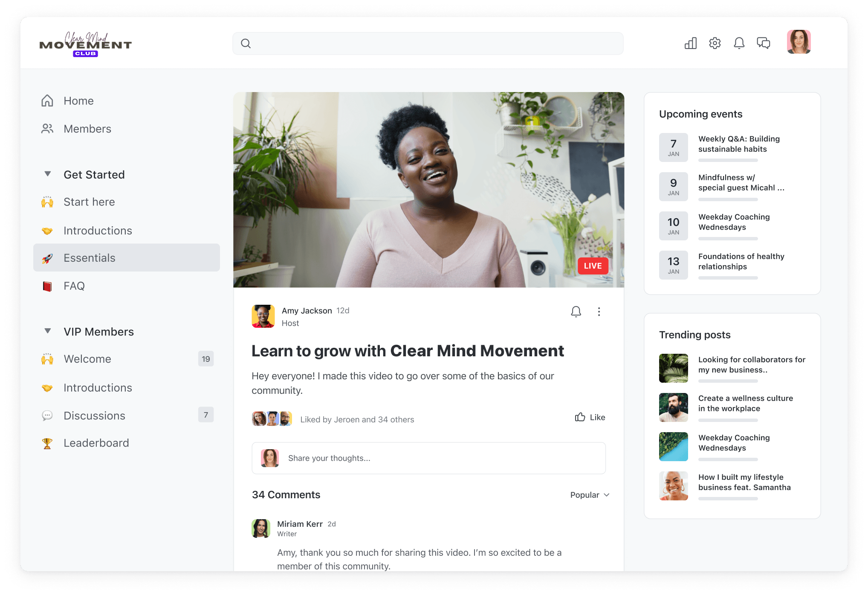Click the Discussions unread badge 7
Image resolution: width=868 pixels, height=595 pixels.
(x=206, y=415)
